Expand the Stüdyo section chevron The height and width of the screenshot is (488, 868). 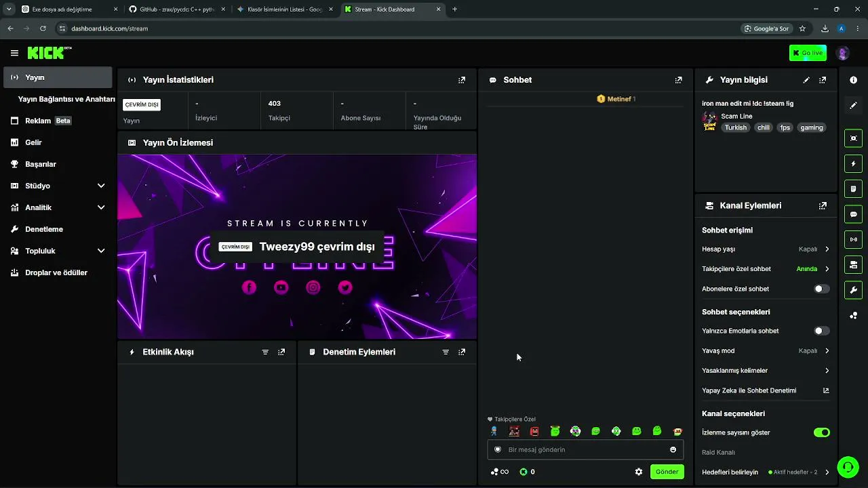pyautogui.click(x=101, y=186)
